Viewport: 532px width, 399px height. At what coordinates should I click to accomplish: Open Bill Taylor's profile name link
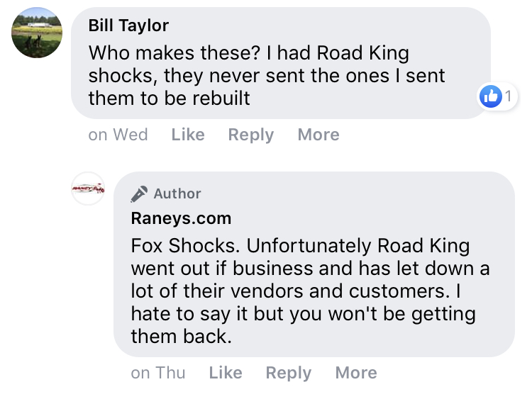pyautogui.click(x=128, y=26)
